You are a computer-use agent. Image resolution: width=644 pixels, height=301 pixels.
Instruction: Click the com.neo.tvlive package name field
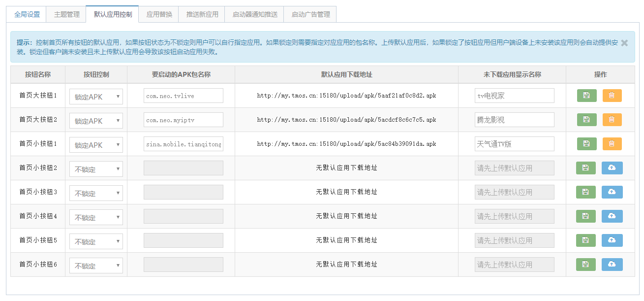click(x=183, y=96)
